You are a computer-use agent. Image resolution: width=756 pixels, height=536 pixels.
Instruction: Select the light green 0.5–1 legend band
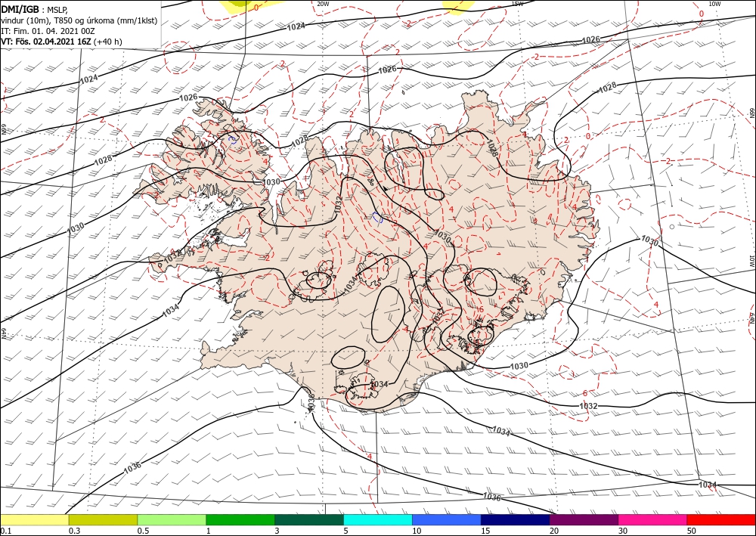(x=172, y=519)
